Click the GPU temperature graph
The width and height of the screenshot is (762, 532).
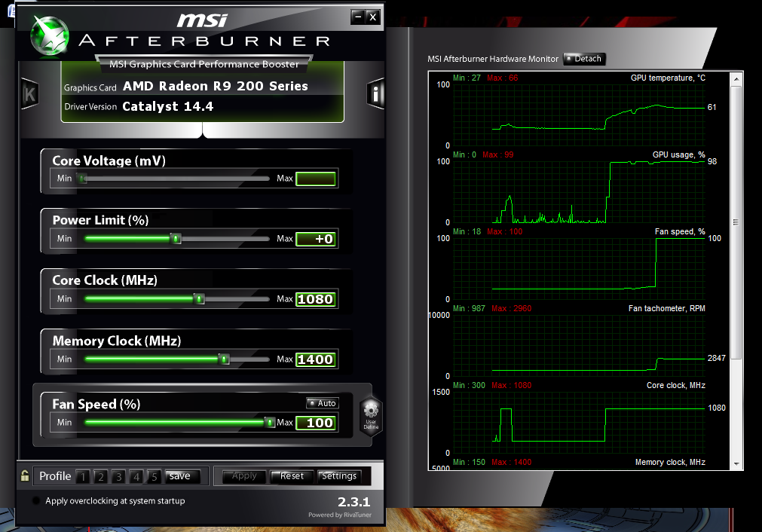(x=579, y=115)
